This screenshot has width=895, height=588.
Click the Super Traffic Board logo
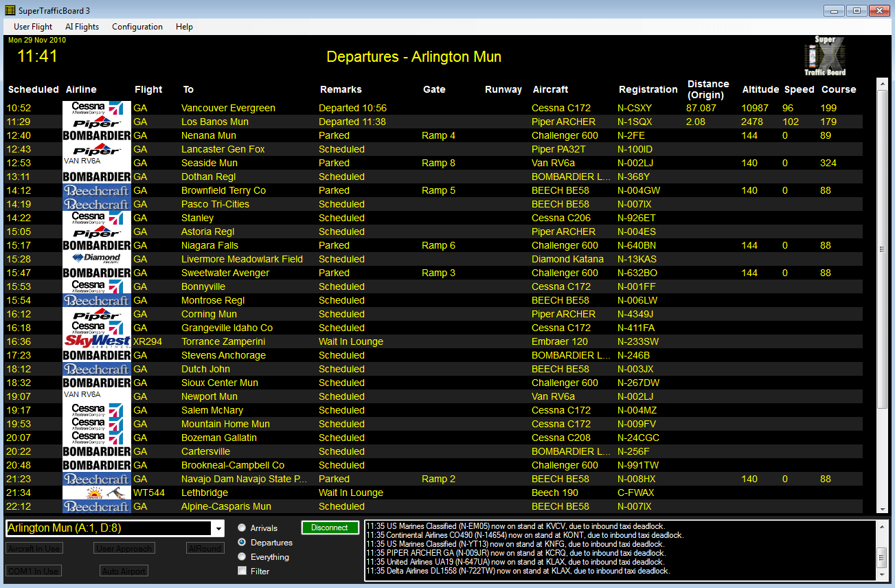[825, 56]
